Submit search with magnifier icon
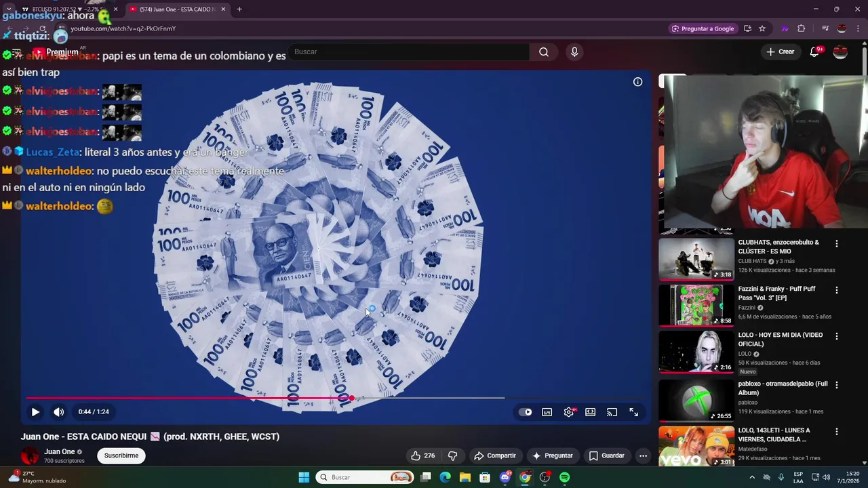The width and height of the screenshot is (868, 488). click(544, 52)
